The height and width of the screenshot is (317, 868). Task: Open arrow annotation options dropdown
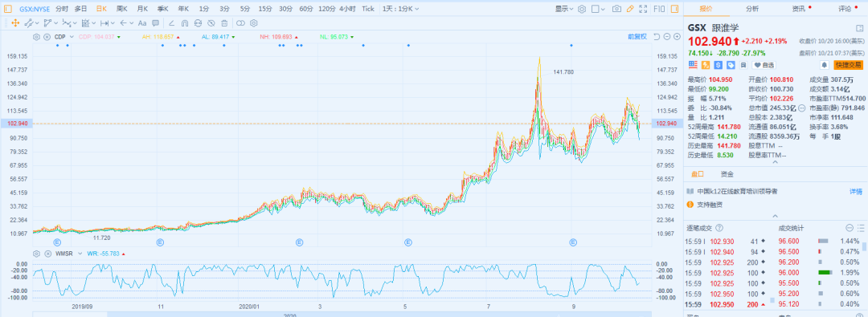(132, 23)
